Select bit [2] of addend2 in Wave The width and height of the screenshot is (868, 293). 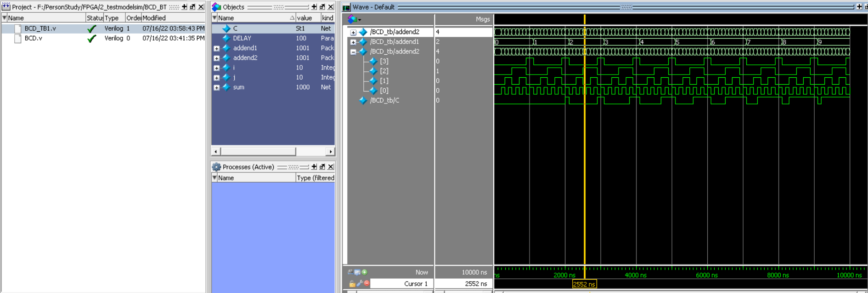tap(384, 71)
